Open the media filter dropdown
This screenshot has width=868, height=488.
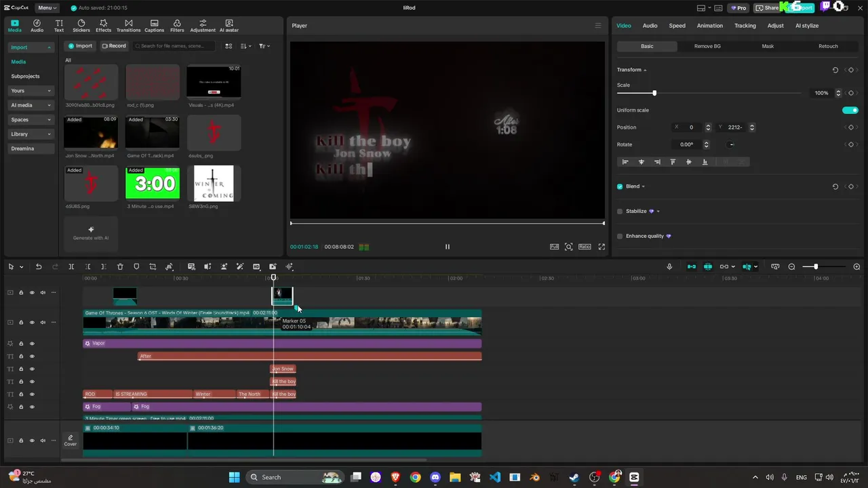[264, 46]
